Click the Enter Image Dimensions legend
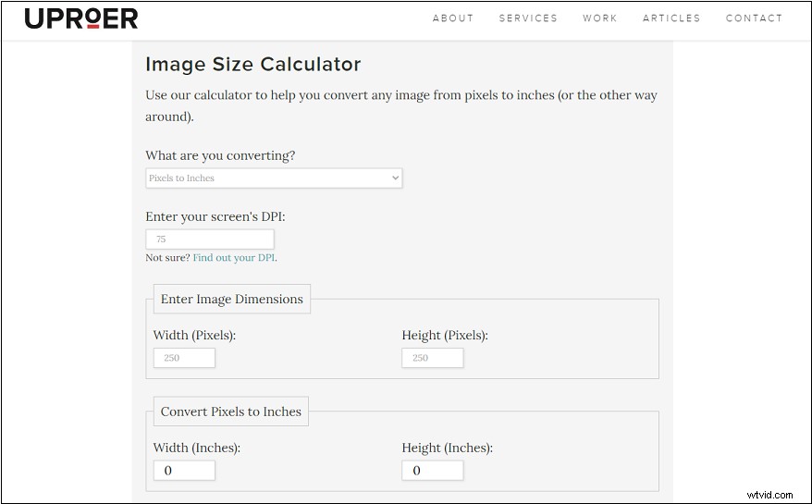This screenshot has height=504, width=812. (232, 299)
